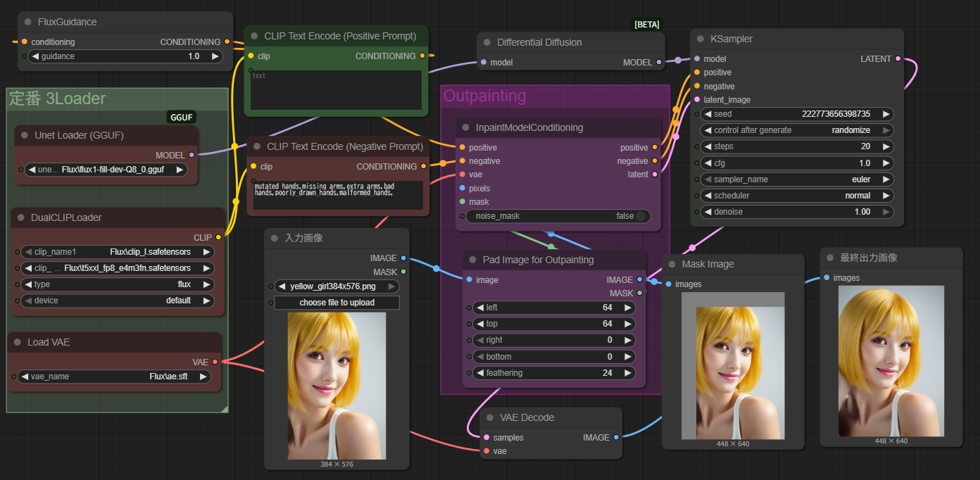The height and width of the screenshot is (480, 980).
Task: Collapse the Pad Image for Outpainting node
Action: (473, 260)
